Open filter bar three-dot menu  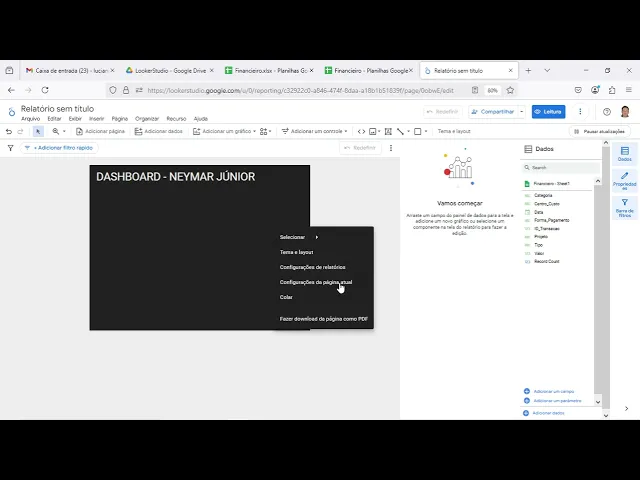tap(391, 148)
